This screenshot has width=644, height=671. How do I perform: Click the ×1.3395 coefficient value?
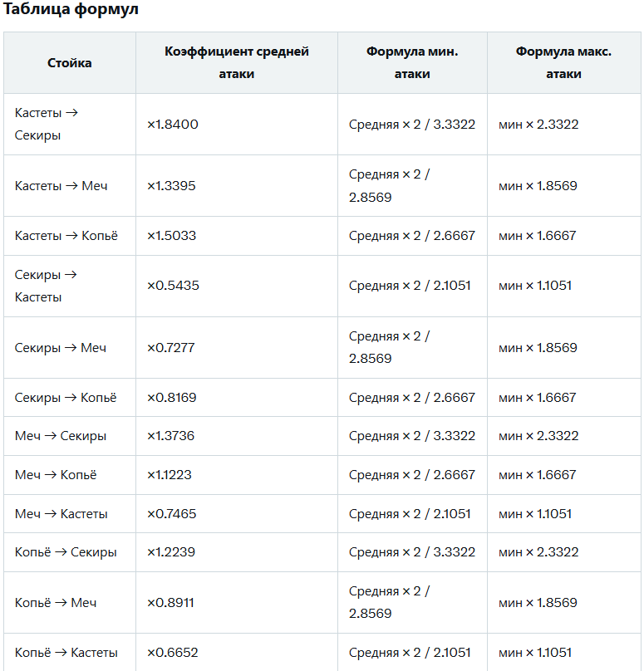[171, 186]
